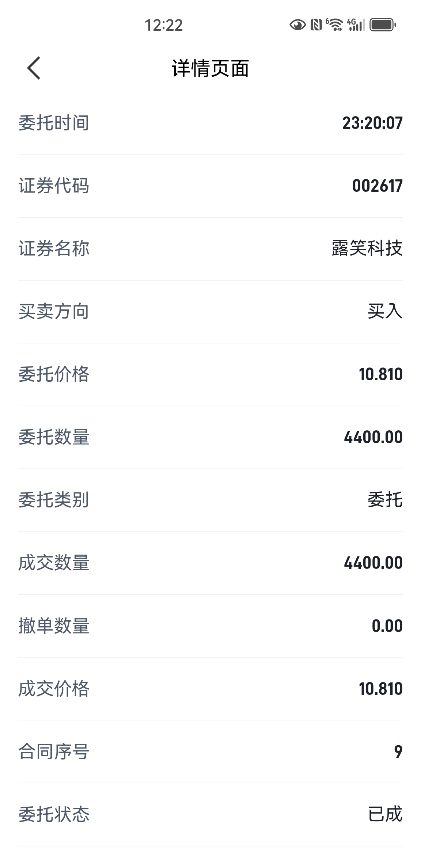
Task: Tap the 委托状态 row showing 已成
Action: (210, 815)
